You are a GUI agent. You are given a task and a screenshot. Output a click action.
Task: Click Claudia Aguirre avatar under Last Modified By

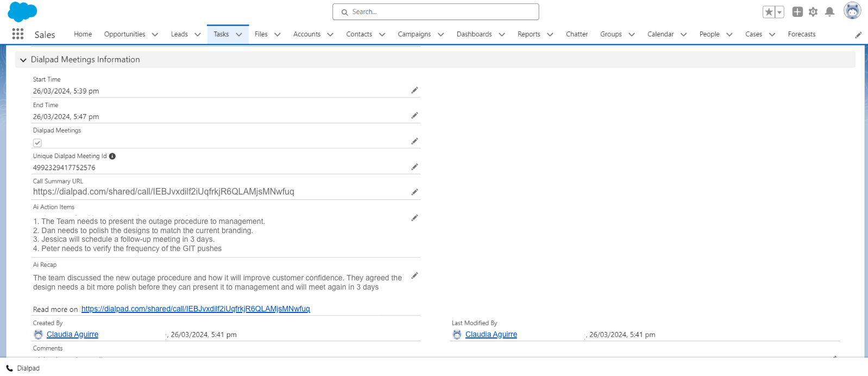457,335
